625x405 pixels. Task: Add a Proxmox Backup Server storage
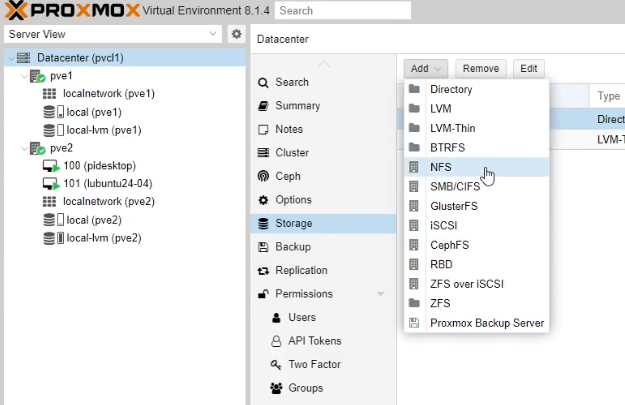(477, 323)
